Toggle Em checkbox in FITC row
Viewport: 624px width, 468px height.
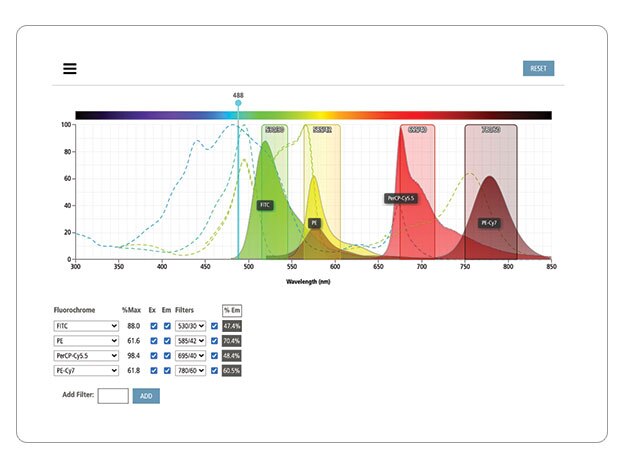[167, 326]
